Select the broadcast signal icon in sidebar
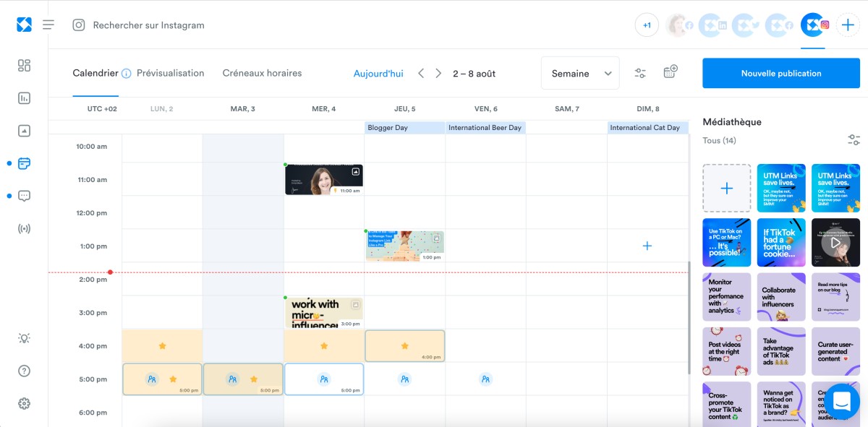Viewport: 868px width, 427px height. point(24,228)
